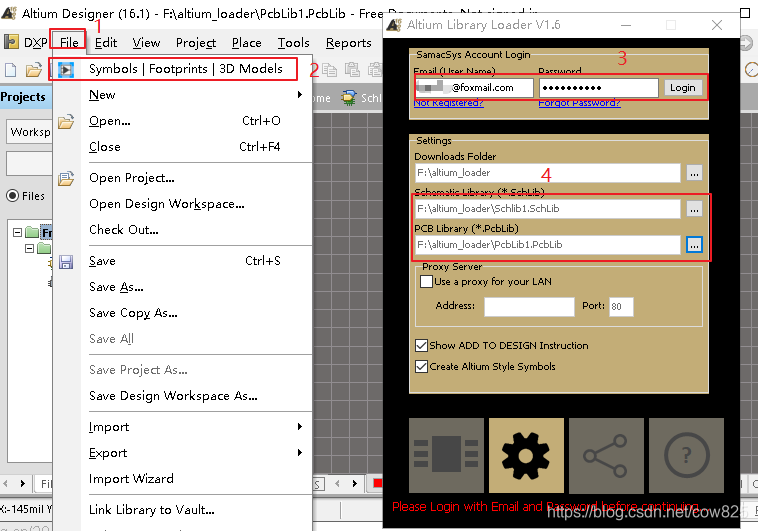The height and width of the screenshot is (531, 758).
Task: Open the View menu
Action: pos(146,43)
